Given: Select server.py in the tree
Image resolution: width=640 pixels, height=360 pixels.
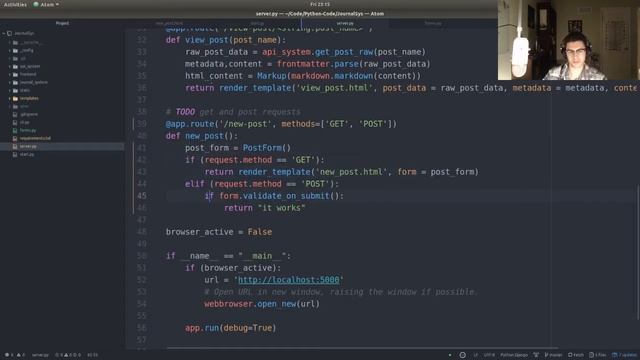Looking at the screenshot, I should [x=62, y=146].
